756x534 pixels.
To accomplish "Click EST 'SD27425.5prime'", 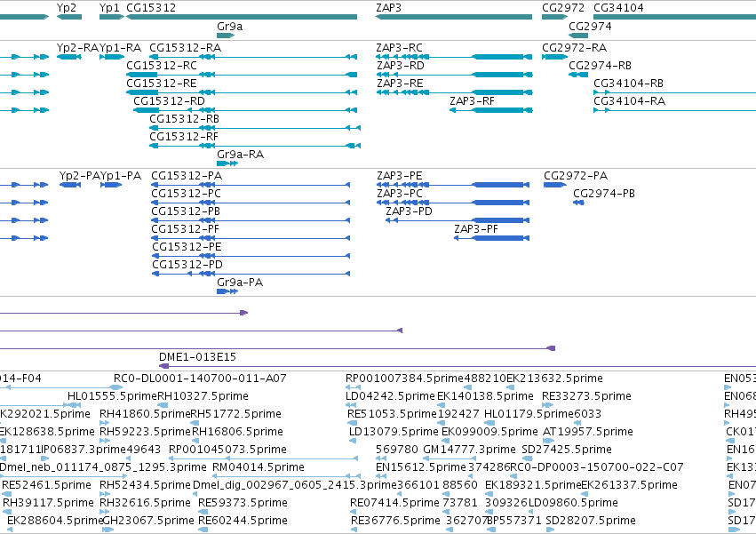I will pos(567,450).
